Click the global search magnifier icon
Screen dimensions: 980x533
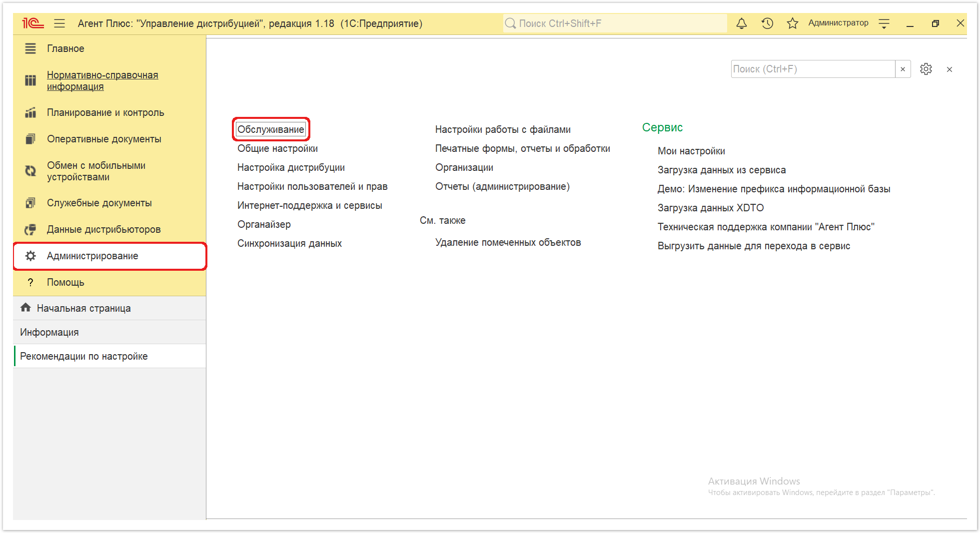coord(510,23)
